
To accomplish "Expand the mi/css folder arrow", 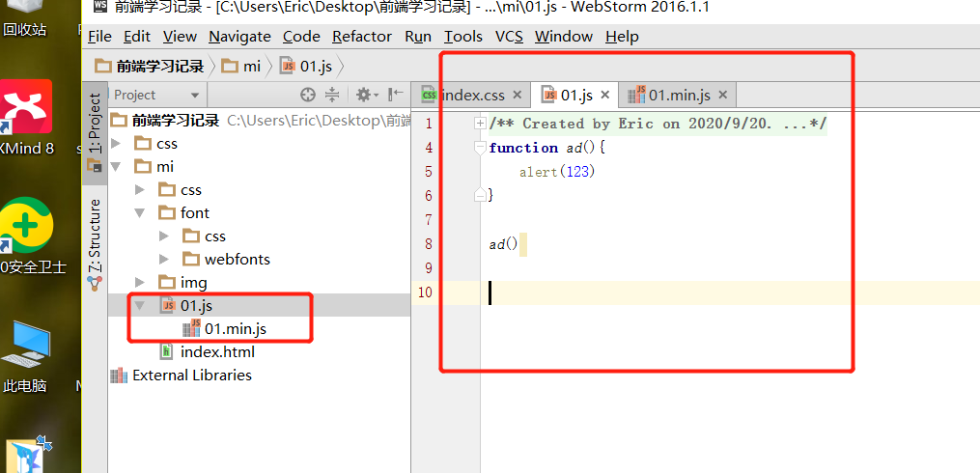I will 139,190.
